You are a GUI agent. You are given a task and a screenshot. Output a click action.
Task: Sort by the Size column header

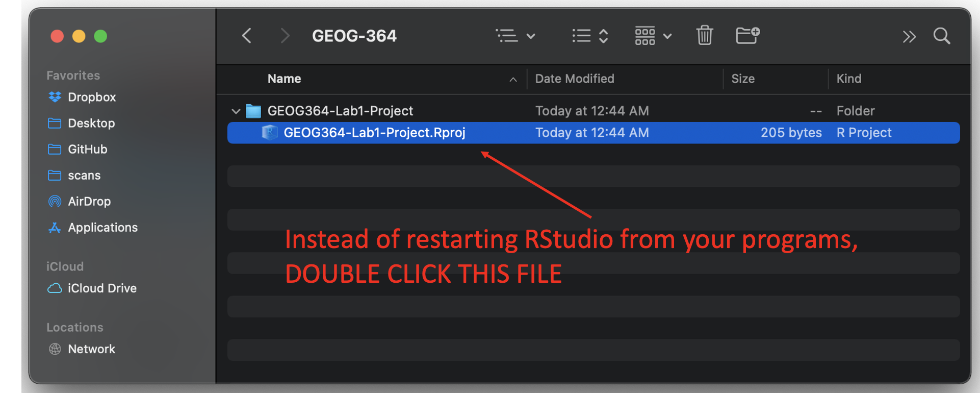742,79
